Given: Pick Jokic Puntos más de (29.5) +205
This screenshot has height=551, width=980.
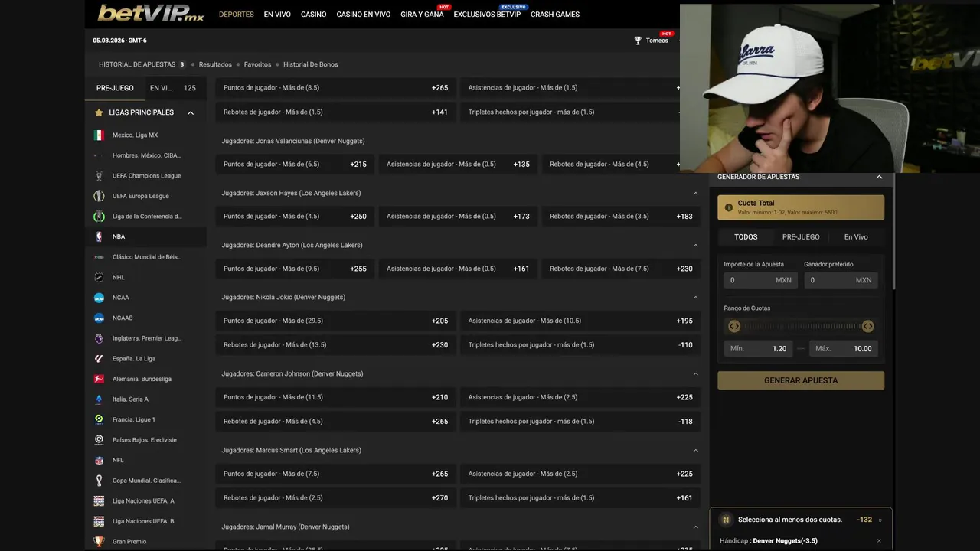Looking at the screenshot, I should (x=335, y=321).
